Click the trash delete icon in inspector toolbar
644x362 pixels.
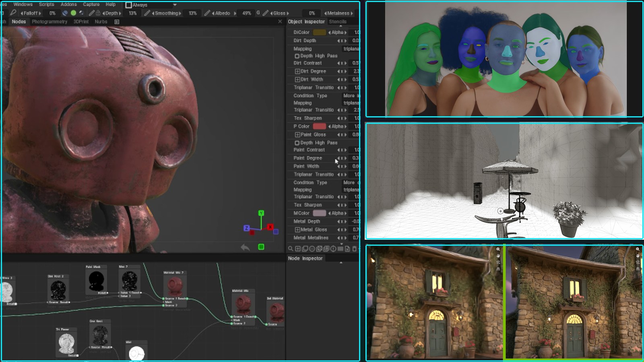(x=354, y=249)
